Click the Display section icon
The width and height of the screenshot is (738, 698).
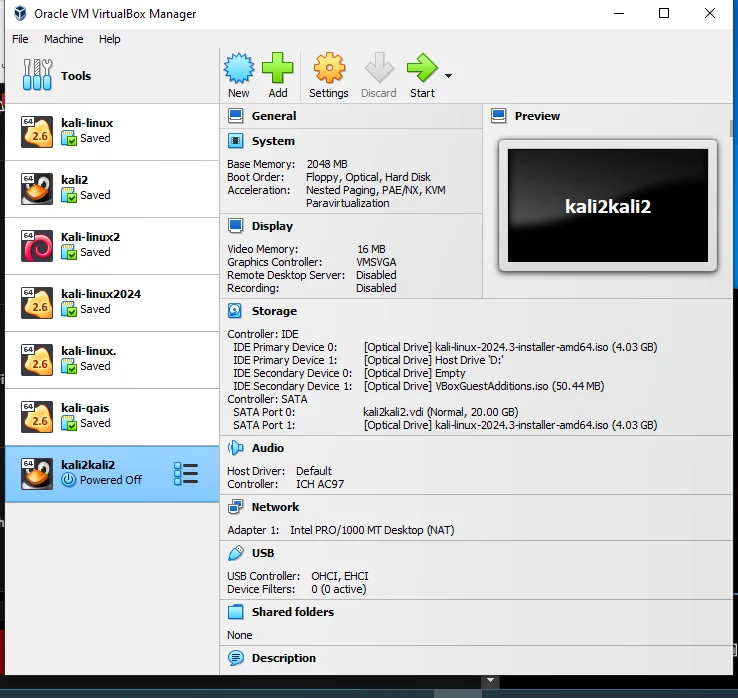235,226
